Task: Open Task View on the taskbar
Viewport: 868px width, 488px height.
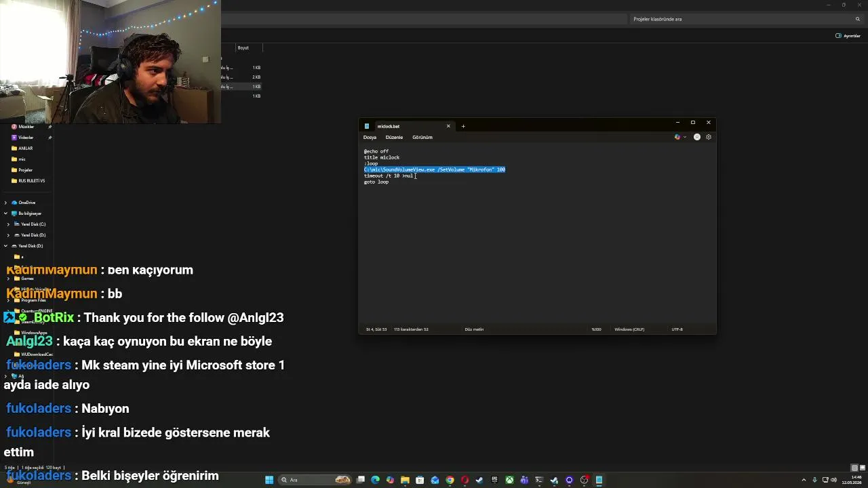Action: (360, 480)
